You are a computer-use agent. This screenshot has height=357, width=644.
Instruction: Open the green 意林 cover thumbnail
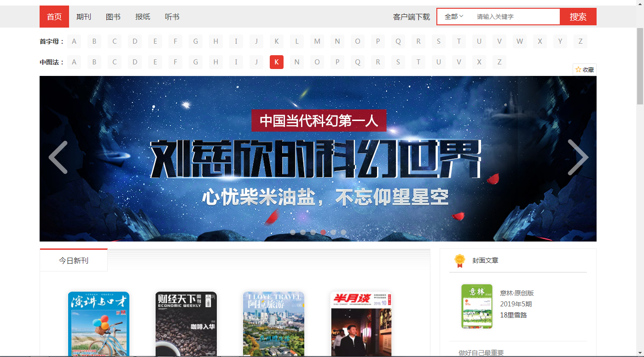coord(477,306)
